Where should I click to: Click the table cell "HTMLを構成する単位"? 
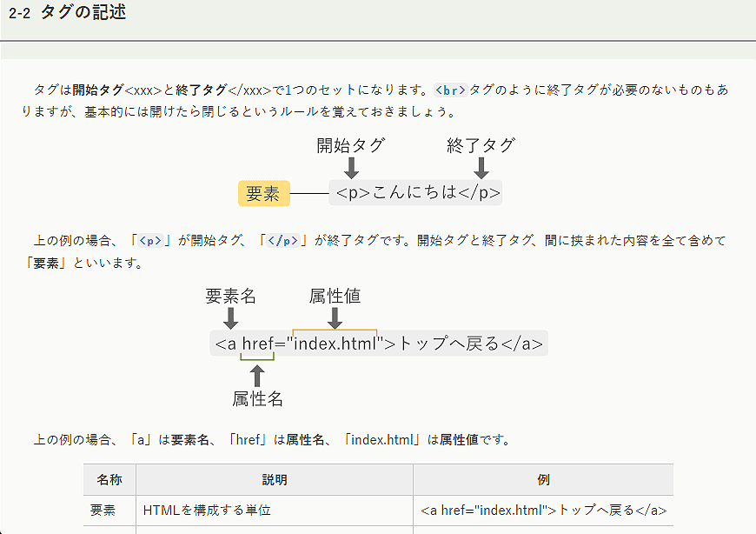(275, 511)
